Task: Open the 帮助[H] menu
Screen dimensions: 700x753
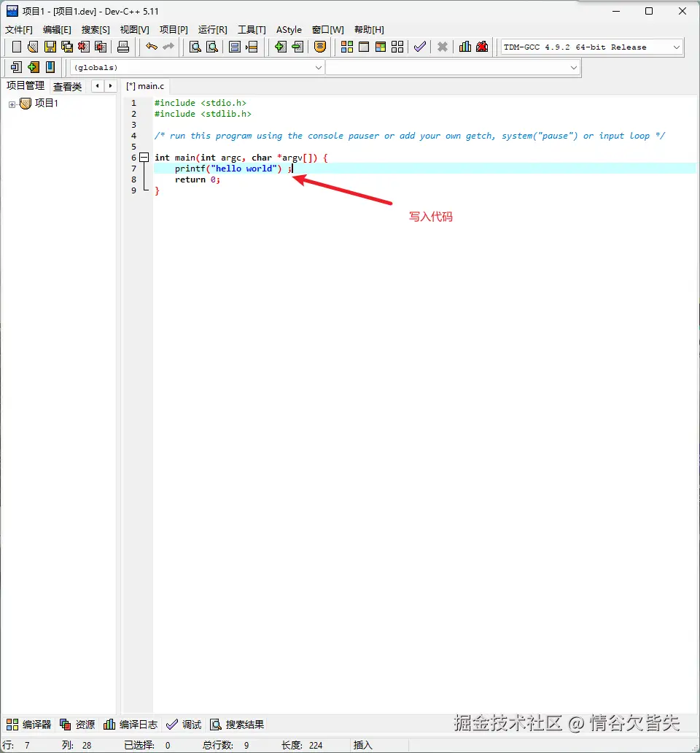Action: [x=369, y=30]
